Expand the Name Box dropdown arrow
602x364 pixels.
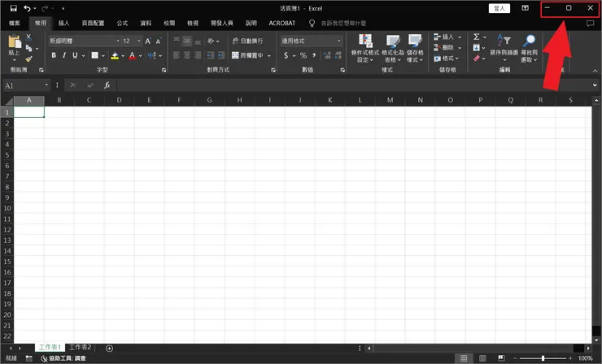pos(46,85)
